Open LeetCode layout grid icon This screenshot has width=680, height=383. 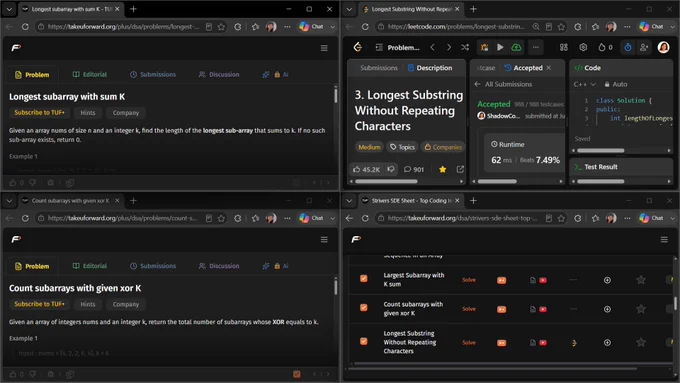(x=563, y=47)
